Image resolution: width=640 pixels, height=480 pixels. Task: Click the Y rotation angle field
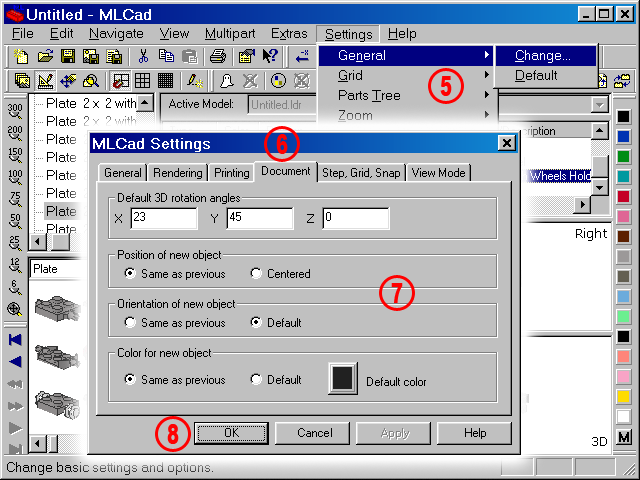pyautogui.click(x=260, y=218)
